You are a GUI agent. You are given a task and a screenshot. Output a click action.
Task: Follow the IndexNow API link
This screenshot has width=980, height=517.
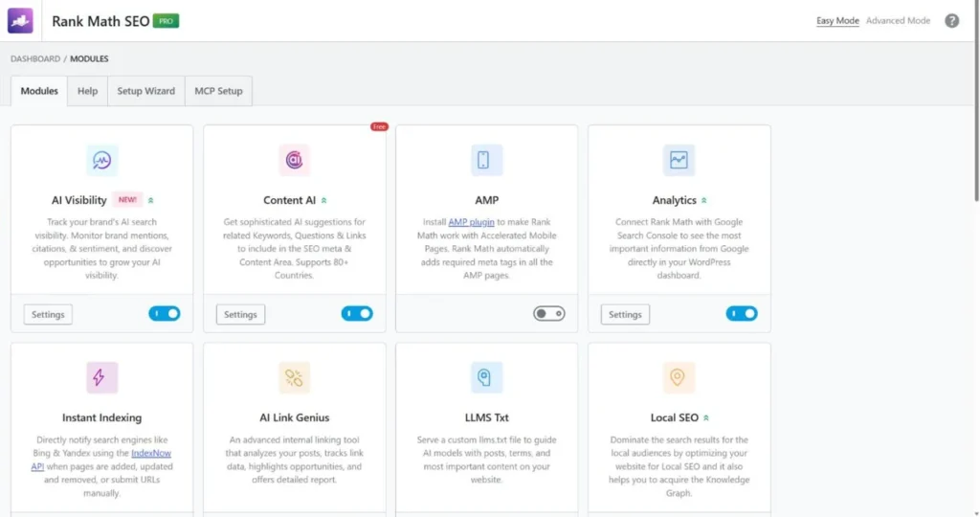tap(150, 453)
